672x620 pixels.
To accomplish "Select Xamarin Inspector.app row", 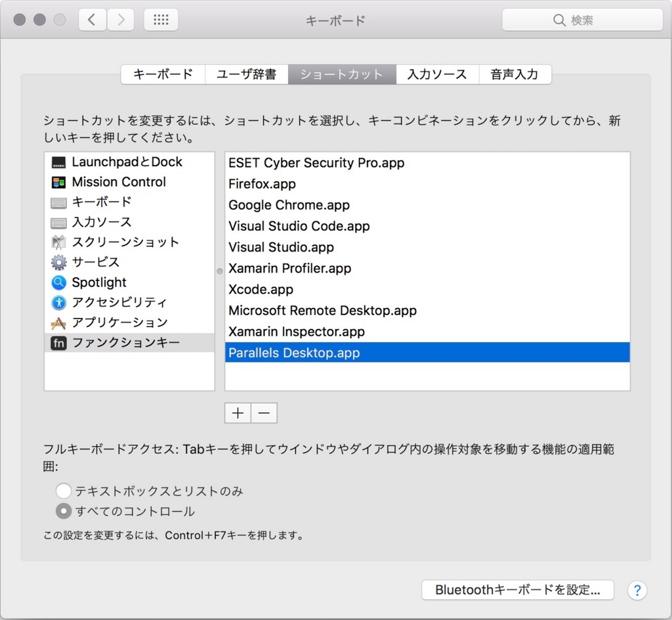I will (427, 332).
